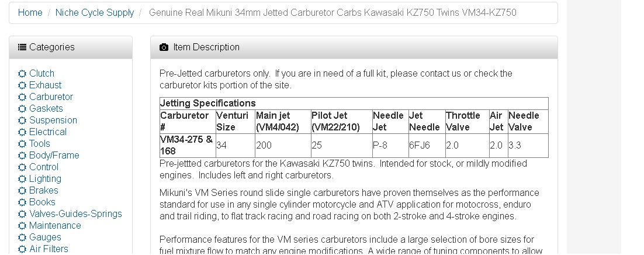Click the gear icon next to Brakes

coord(22,191)
